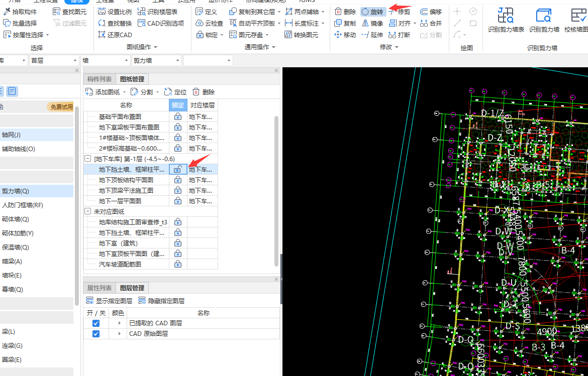Toggle lock for 基础平面布置图
Image resolution: width=588 pixels, height=376 pixels.
point(178,116)
